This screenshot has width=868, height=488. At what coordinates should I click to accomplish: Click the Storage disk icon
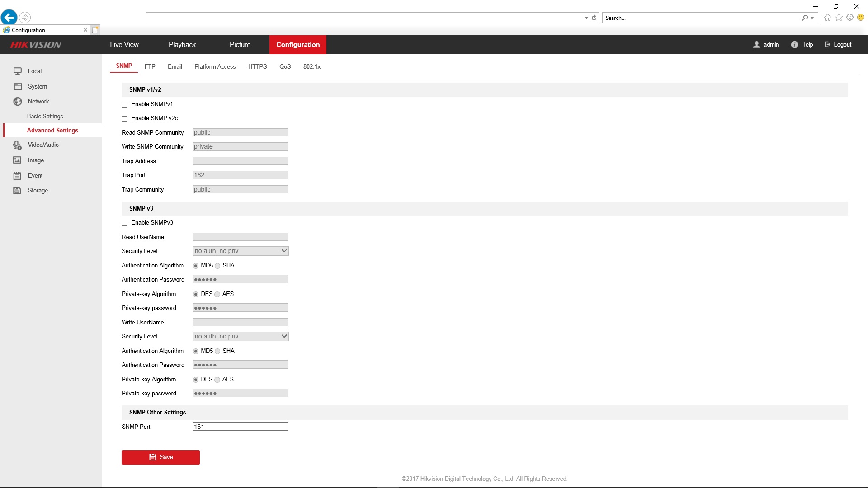[18, 190]
